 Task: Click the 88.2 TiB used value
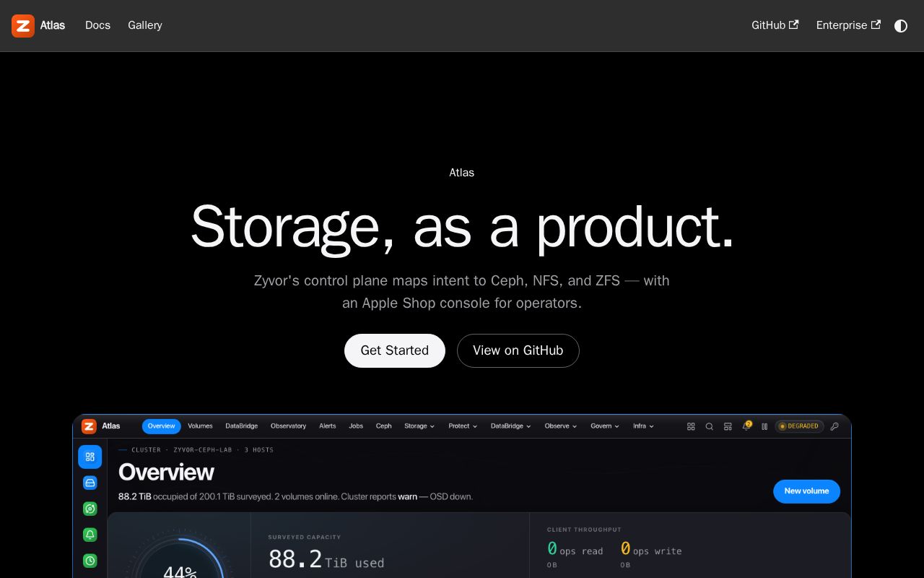(x=326, y=560)
